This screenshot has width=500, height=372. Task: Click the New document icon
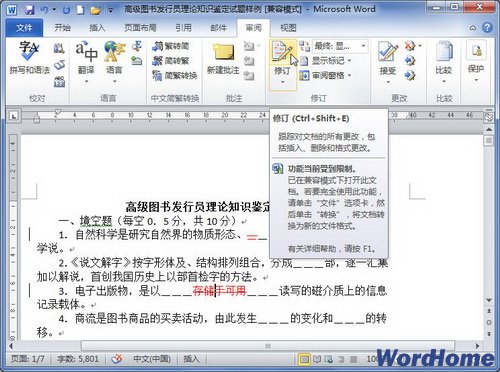click(80, 10)
